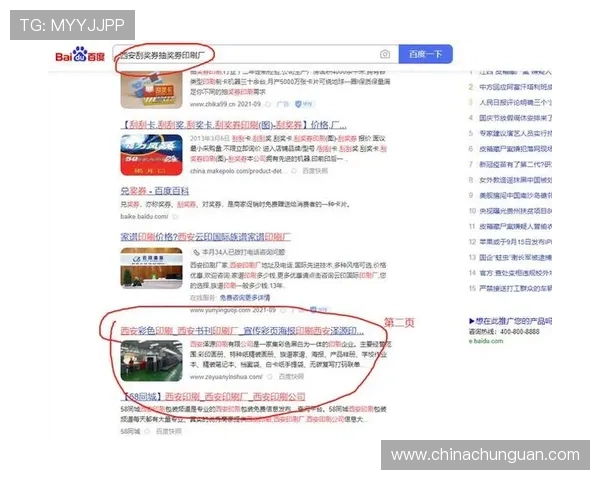Open the 【刮刮卡,刮刮奖,刮奖卡】 result title
600x480 pixels.
click(x=234, y=125)
